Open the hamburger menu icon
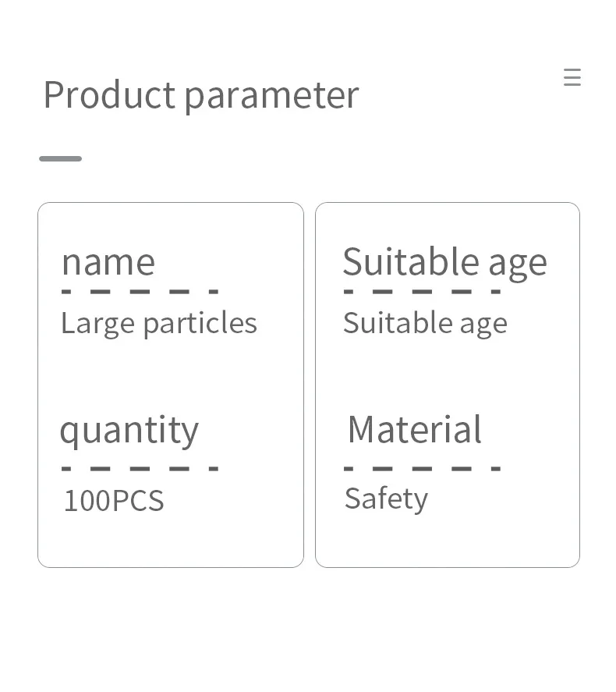 [x=572, y=77]
